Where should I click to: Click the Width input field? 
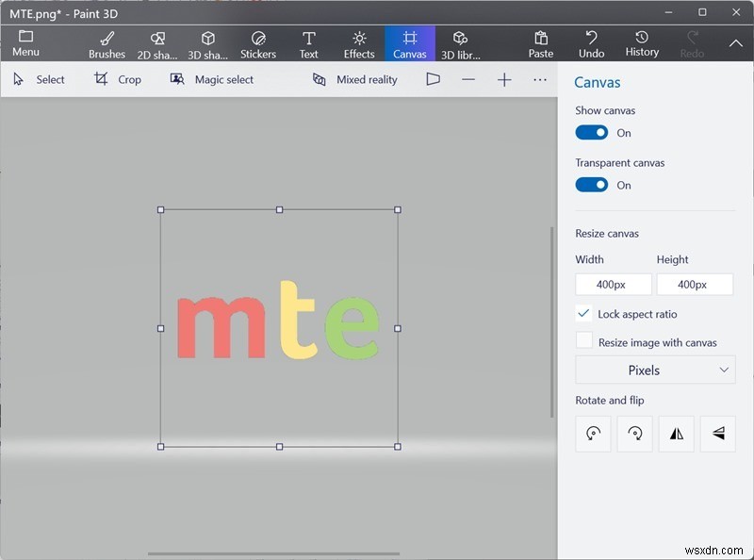pos(613,284)
